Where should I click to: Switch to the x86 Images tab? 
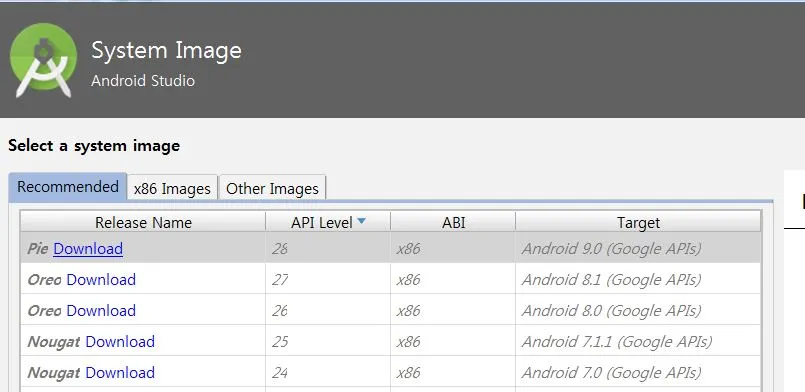(x=172, y=188)
